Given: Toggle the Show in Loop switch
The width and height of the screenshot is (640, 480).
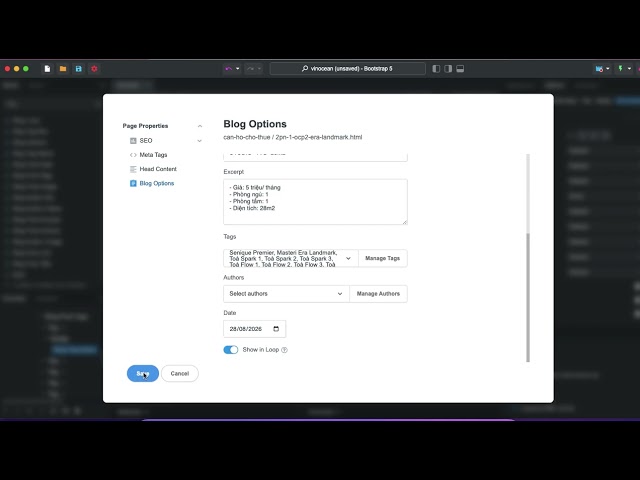Looking at the screenshot, I should 231,350.
